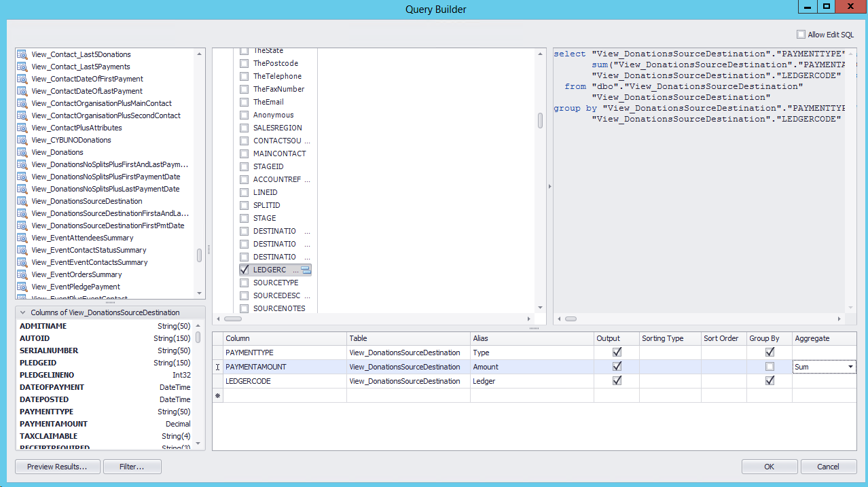Click the icon beside View_ContactPlusAttributes
Screen dimensions: 868x487
click(x=22, y=128)
